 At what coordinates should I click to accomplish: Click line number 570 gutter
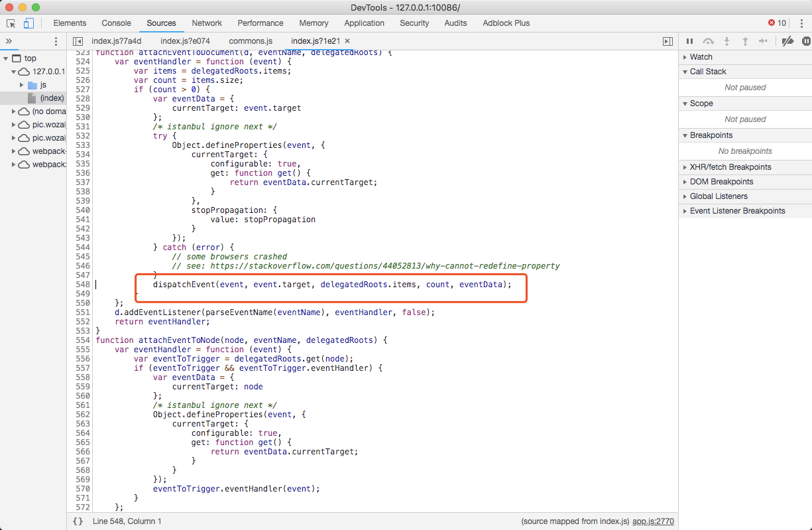point(82,489)
